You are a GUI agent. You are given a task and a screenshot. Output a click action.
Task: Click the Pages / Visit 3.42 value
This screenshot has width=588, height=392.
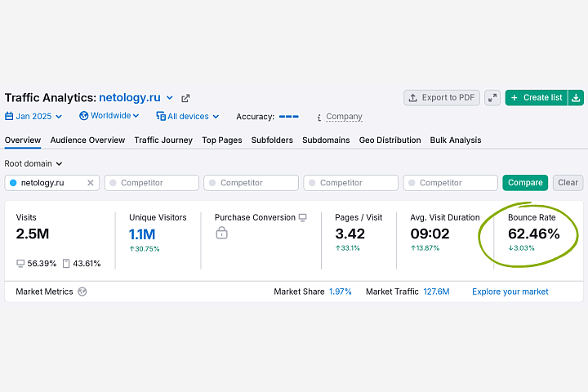click(350, 234)
